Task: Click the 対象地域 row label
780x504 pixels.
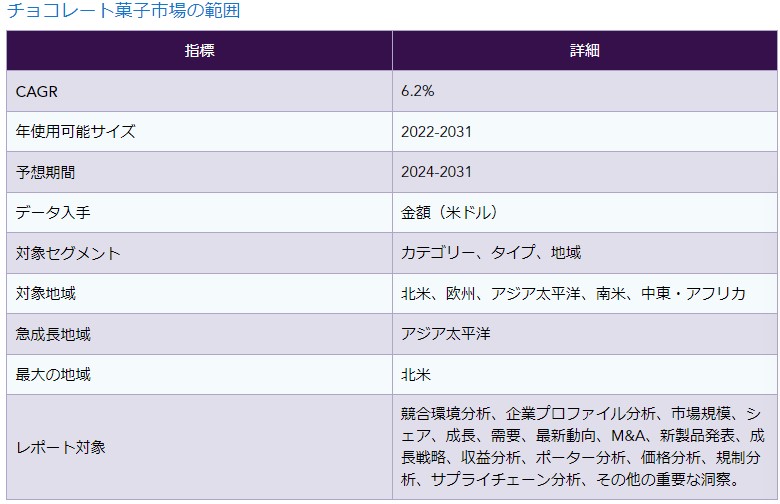Action: 45,294
